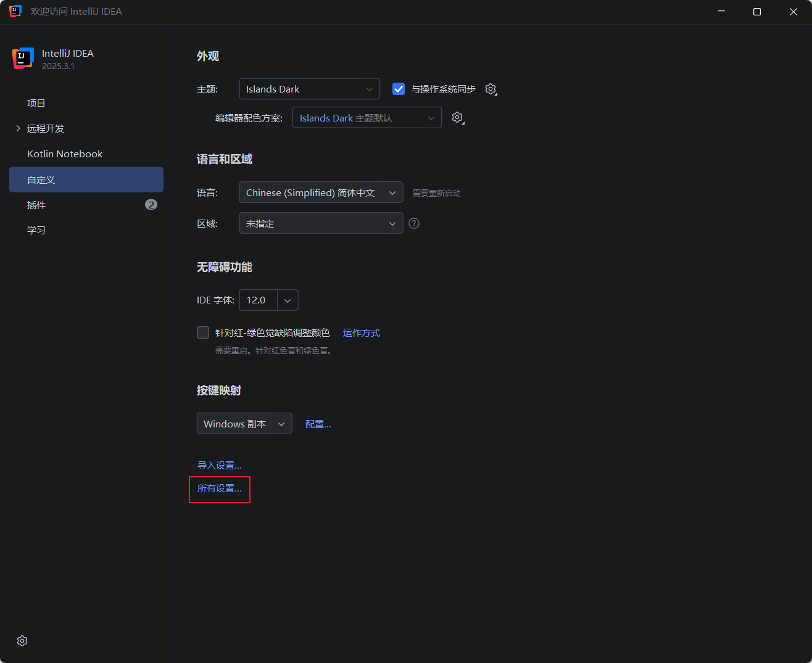
Task: Close the IntelliJ IDEA welcome window
Action: (793, 12)
